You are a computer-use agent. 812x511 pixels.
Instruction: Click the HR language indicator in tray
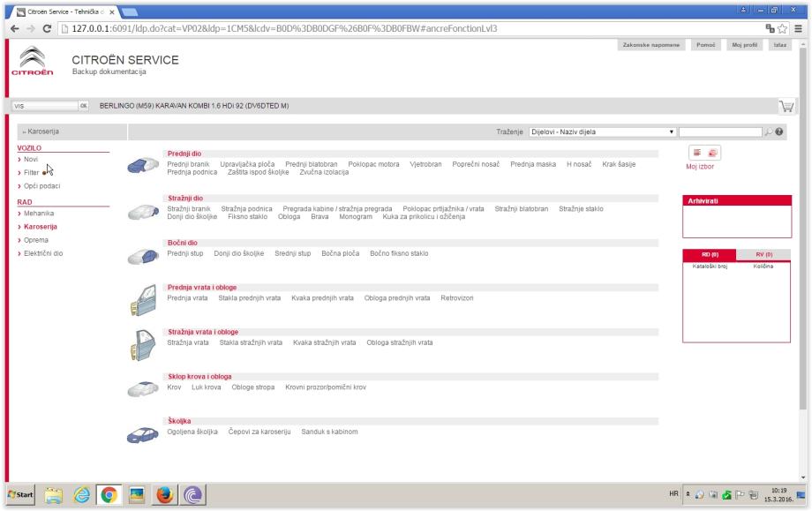pyautogui.click(x=673, y=494)
